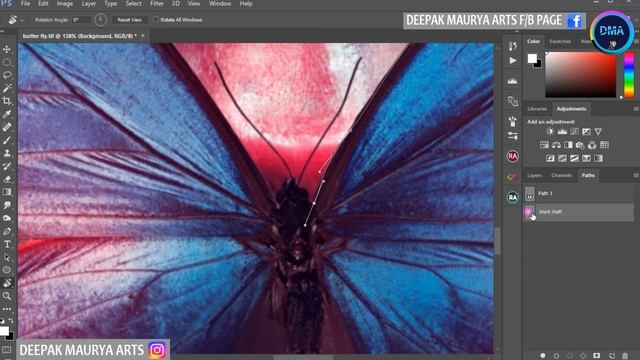Screen dimensions: 640x360
Task: Toggle Quick Mask mode in the toolbar
Action: [x=7, y=350]
